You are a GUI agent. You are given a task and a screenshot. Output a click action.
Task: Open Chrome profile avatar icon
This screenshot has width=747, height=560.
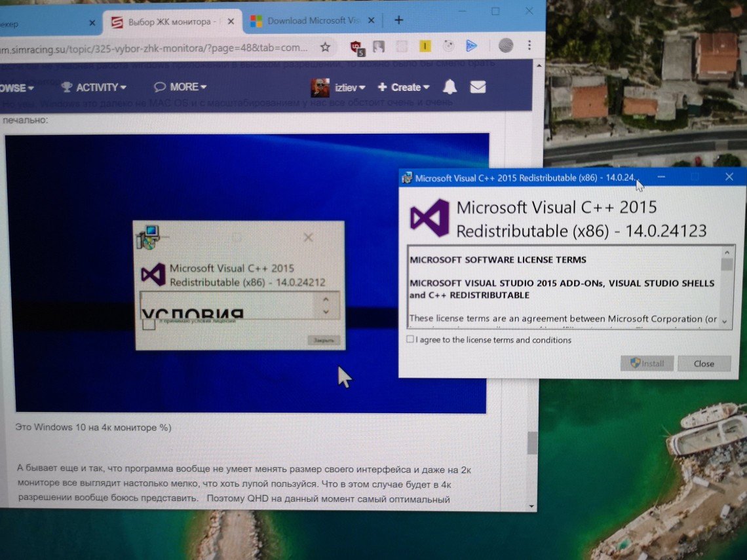[505, 45]
